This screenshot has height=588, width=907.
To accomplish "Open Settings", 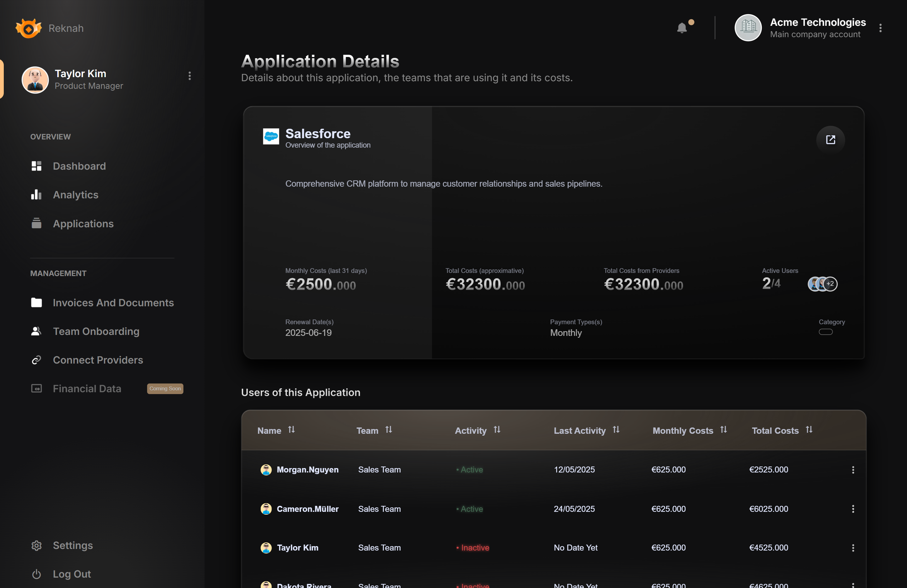I will click(73, 545).
